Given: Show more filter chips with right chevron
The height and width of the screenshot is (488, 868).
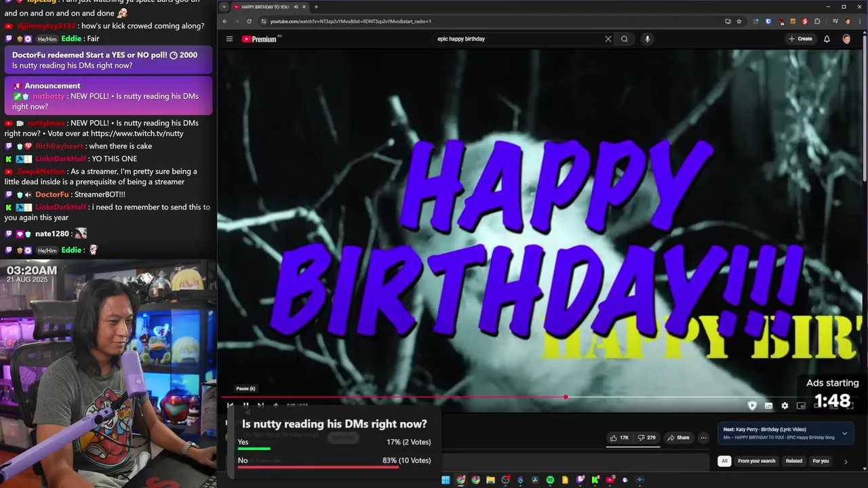Looking at the screenshot, I should click(846, 462).
